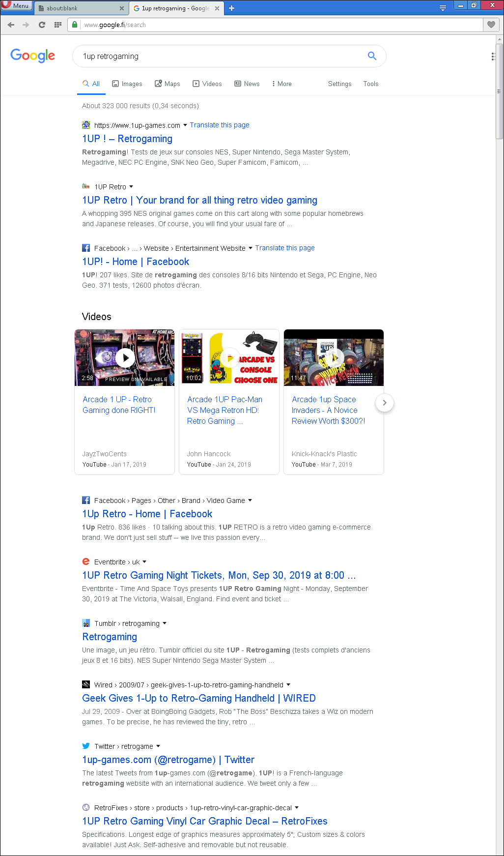Go back to the previous page
Image resolution: width=504 pixels, height=856 pixels.
[x=11, y=25]
